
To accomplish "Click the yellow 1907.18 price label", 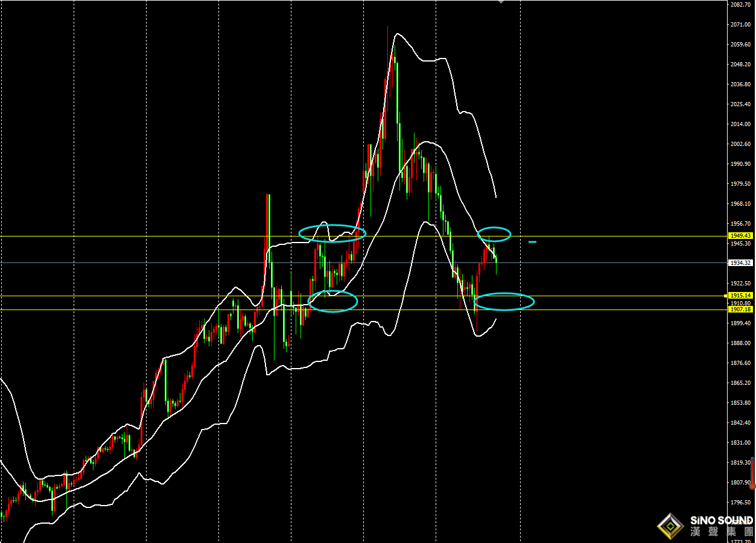I will (x=740, y=310).
